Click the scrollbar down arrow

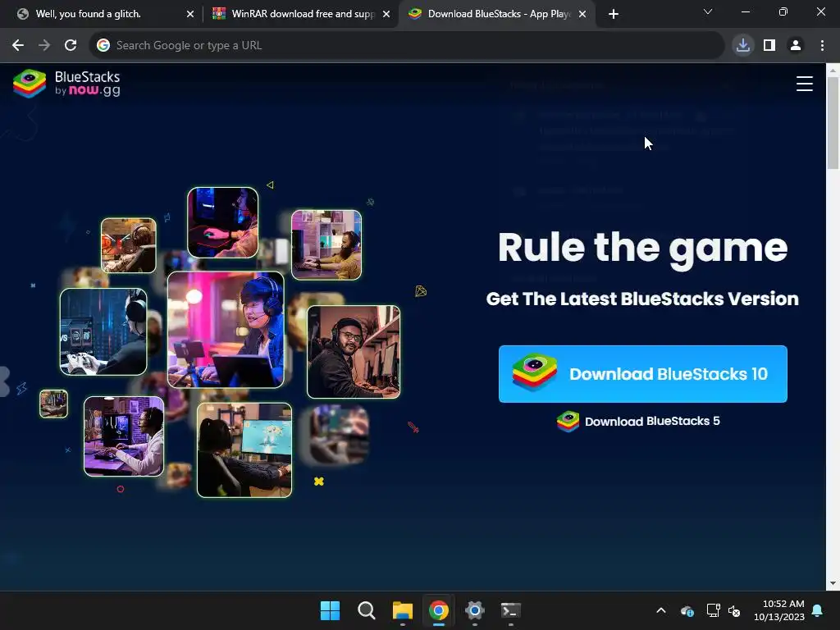click(833, 583)
